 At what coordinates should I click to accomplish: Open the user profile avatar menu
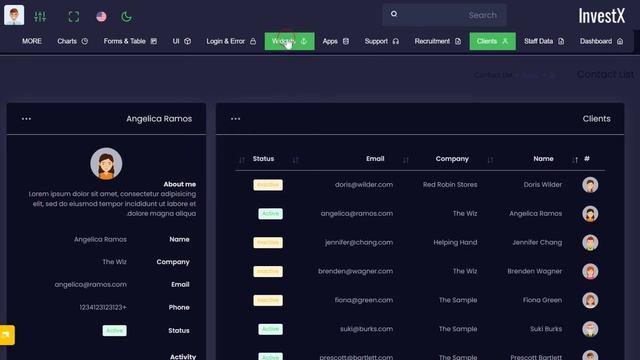pyautogui.click(x=14, y=15)
